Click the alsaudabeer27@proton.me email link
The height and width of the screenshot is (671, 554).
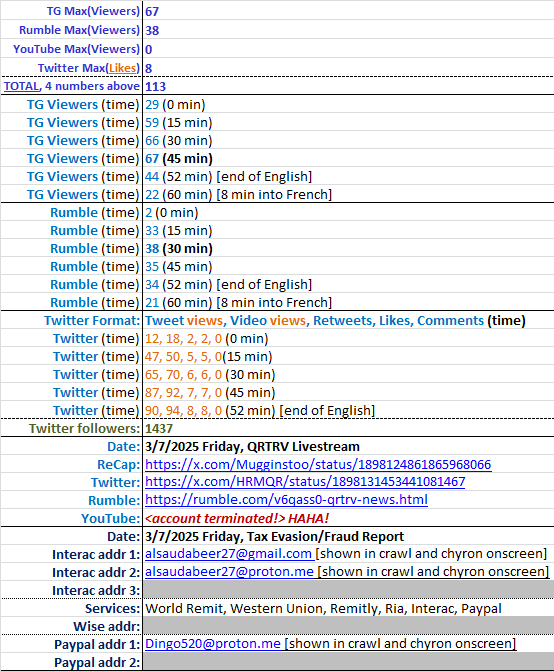(229, 572)
